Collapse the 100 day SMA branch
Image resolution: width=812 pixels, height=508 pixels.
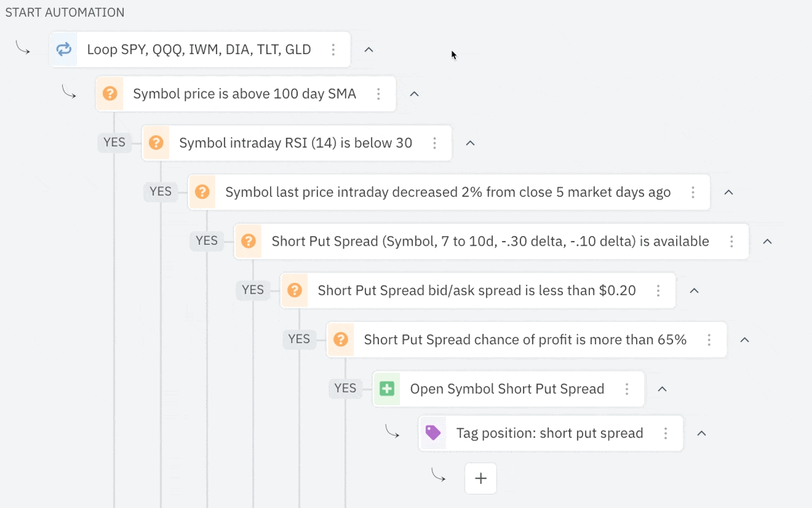[415, 94]
